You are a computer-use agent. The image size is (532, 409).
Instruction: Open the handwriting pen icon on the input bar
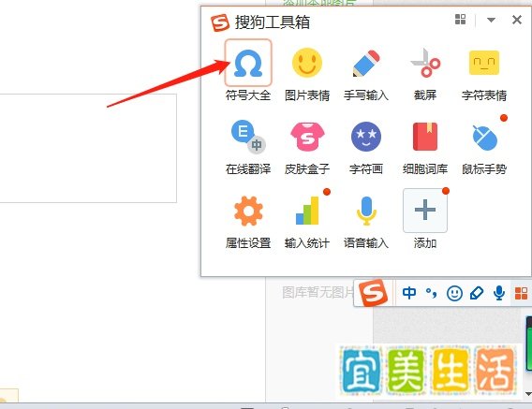tap(477, 293)
